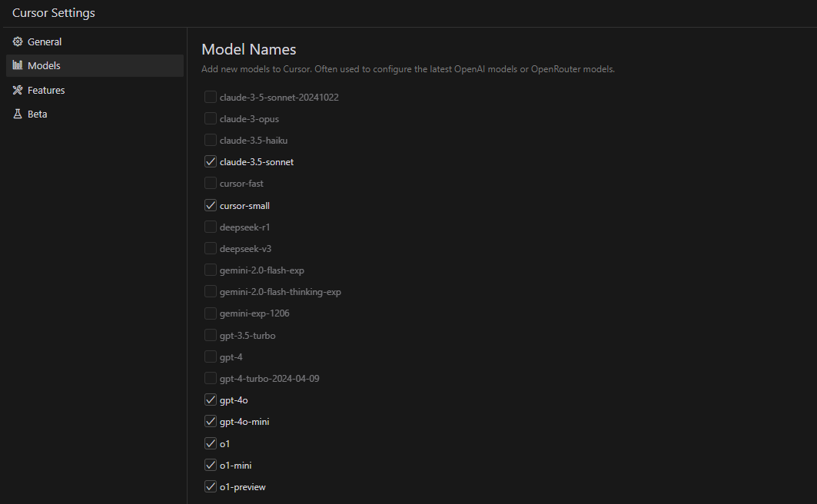Go to the Features settings section
Image resolution: width=817 pixels, height=504 pixels.
(95, 90)
